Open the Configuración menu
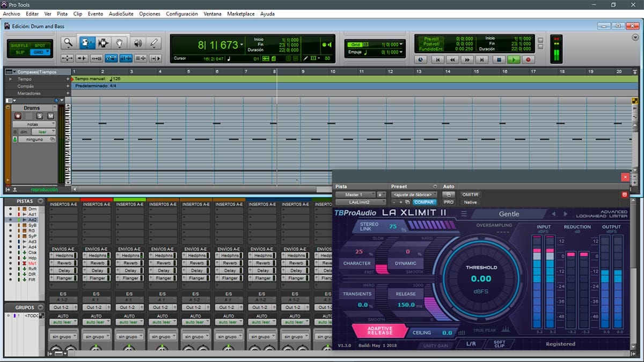The width and height of the screenshot is (644, 362). 181,14
